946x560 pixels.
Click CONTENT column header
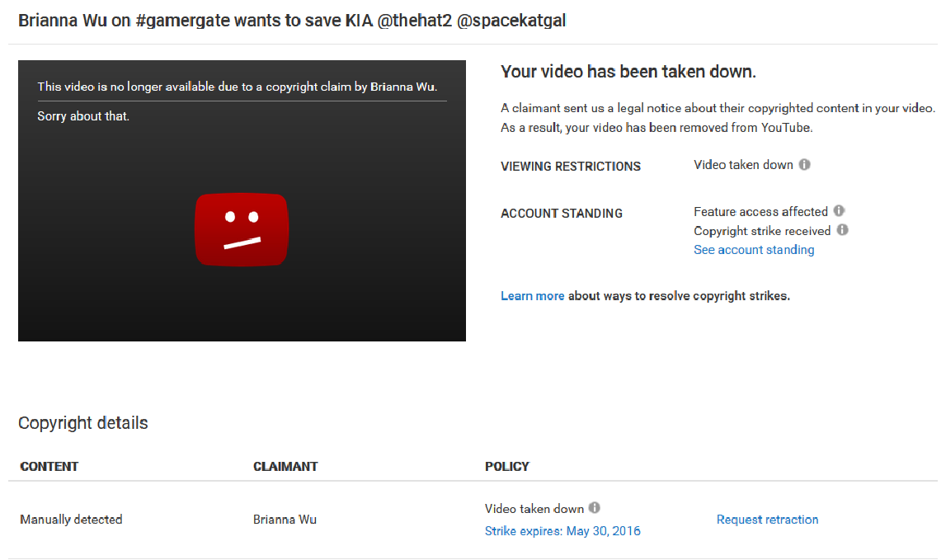coord(49,467)
